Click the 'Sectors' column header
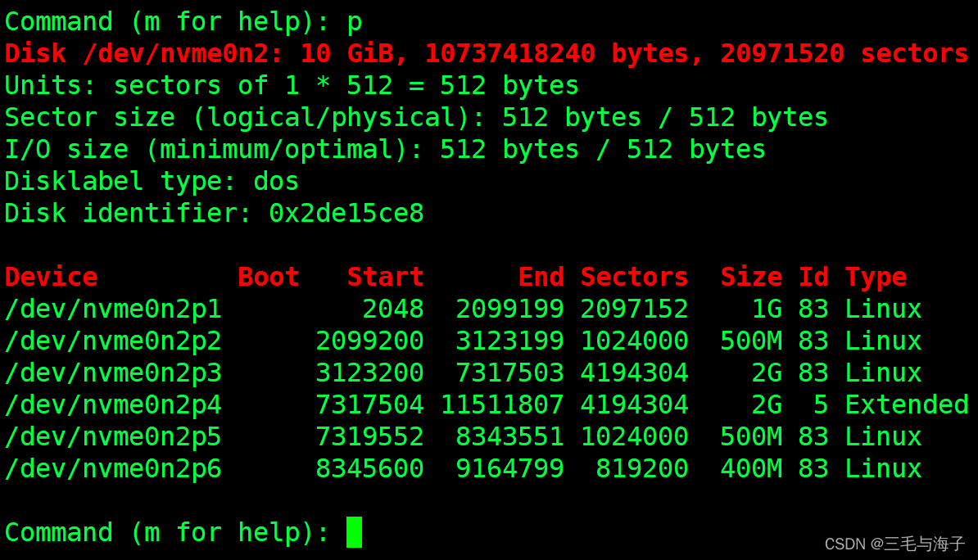This screenshot has width=978, height=560. coord(634,277)
